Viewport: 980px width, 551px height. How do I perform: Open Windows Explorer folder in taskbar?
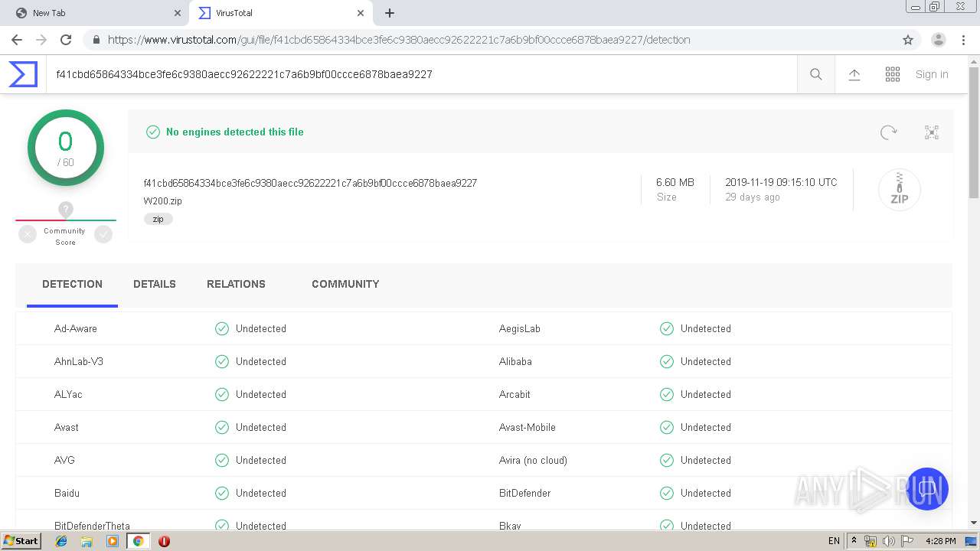coord(87,541)
